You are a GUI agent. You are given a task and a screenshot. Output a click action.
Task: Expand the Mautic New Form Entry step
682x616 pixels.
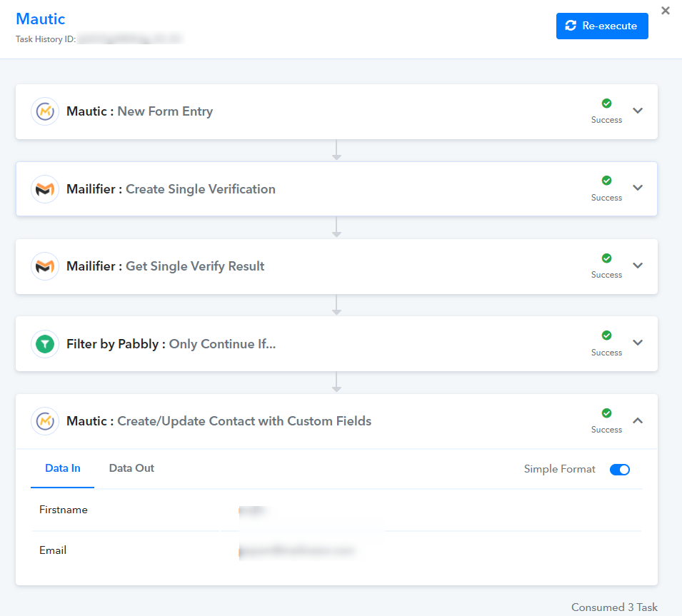pos(638,111)
